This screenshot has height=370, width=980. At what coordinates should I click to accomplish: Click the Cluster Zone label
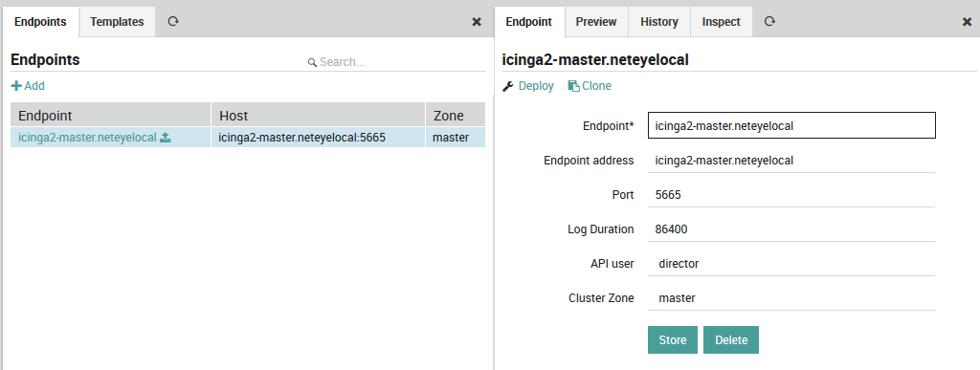tap(601, 298)
